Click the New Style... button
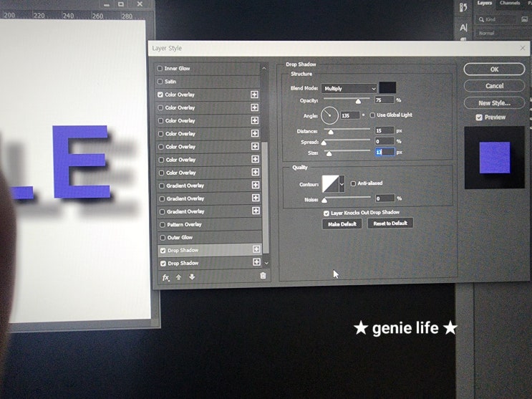Viewport: 532px width, 399px height. pyautogui.click(x=494, y=103)
